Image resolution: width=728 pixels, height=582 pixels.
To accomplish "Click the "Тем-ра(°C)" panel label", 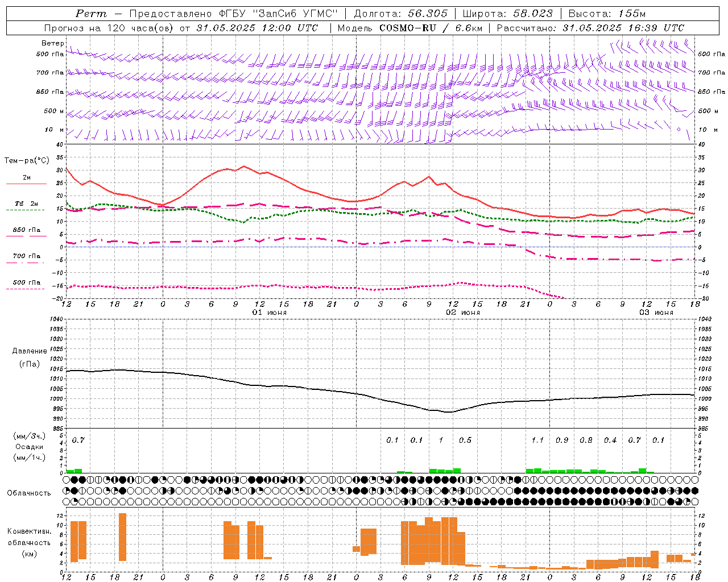I will [x=27, y=161].
